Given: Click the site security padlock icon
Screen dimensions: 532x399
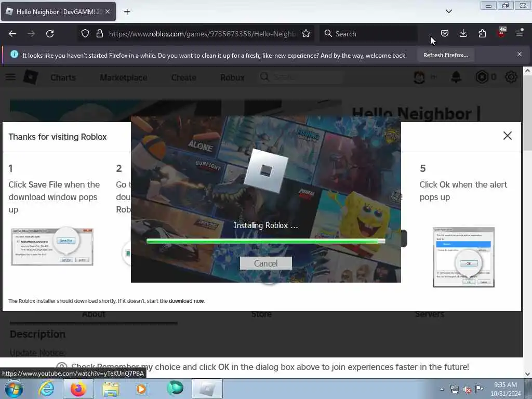Looking at the screenshot, I should coord(99,34).
